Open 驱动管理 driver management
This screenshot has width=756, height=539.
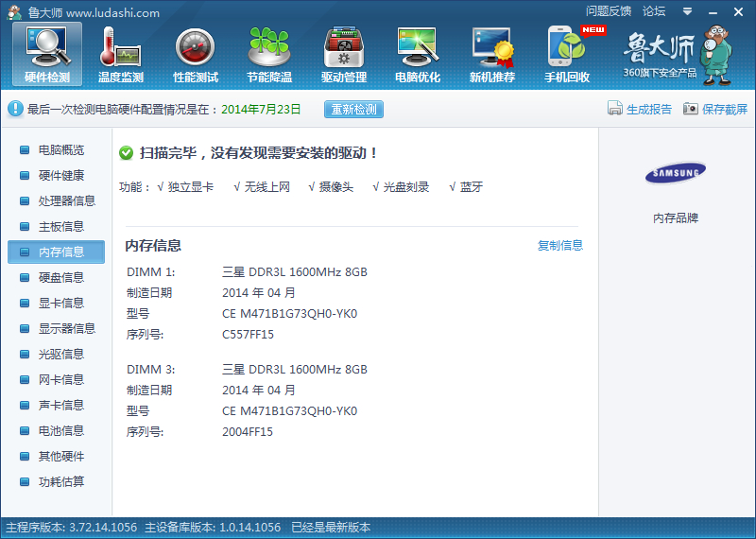[344, 55]
